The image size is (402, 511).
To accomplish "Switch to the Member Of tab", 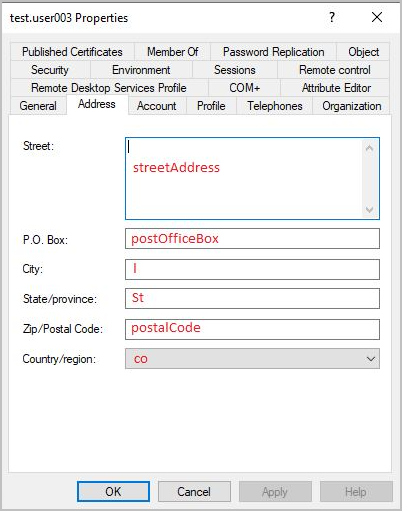I will coord(172,52).
